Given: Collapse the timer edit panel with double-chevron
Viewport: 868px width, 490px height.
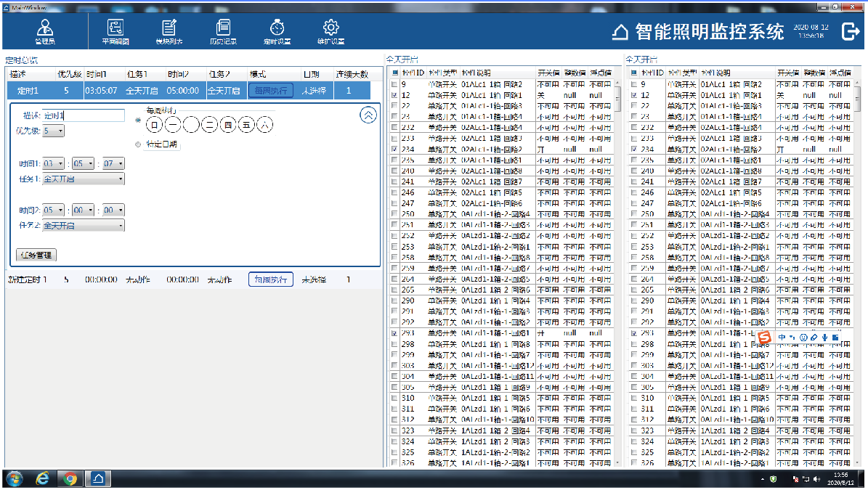Looking at the screenshot, I should 368,115.
